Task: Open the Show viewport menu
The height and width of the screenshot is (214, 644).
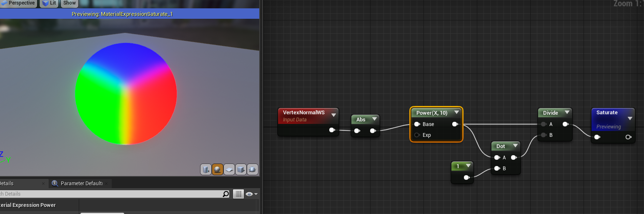Action: [69, 3]
